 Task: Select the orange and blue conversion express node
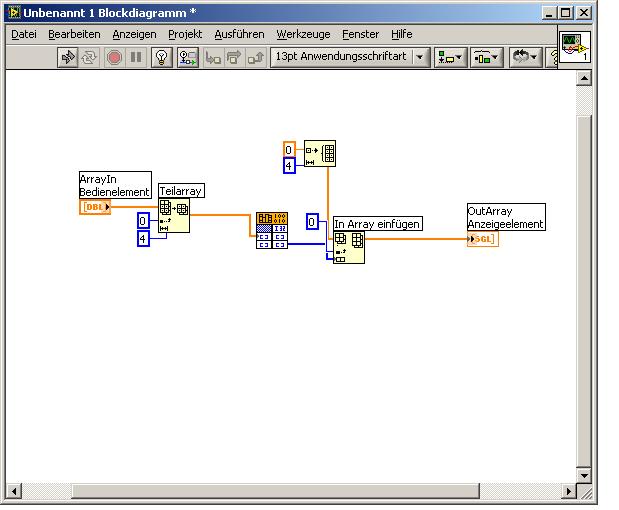(272, 231)
